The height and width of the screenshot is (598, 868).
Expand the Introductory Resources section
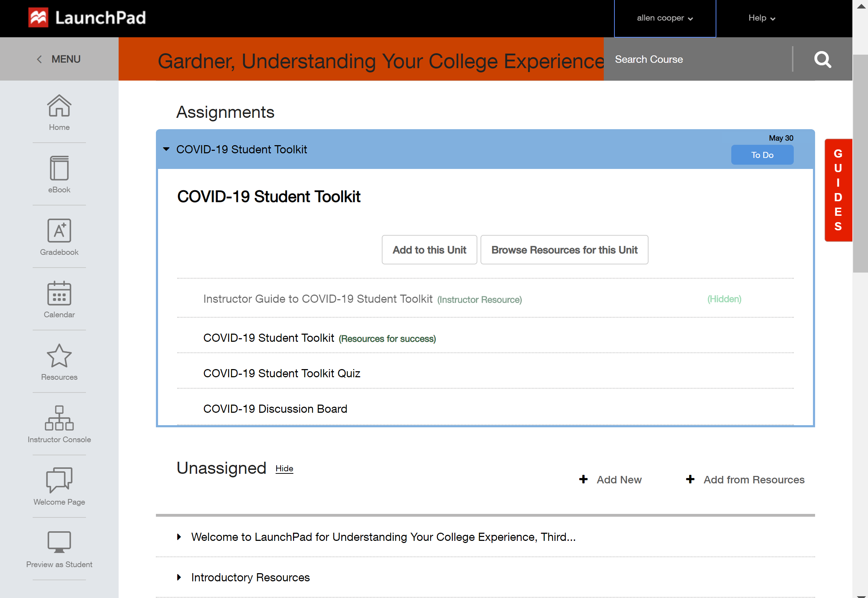point(179,577)
